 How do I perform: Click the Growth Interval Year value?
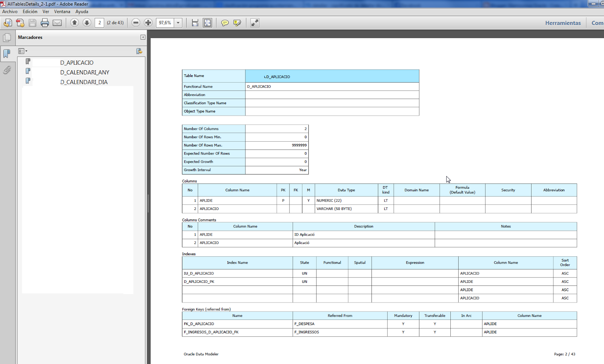303,170
